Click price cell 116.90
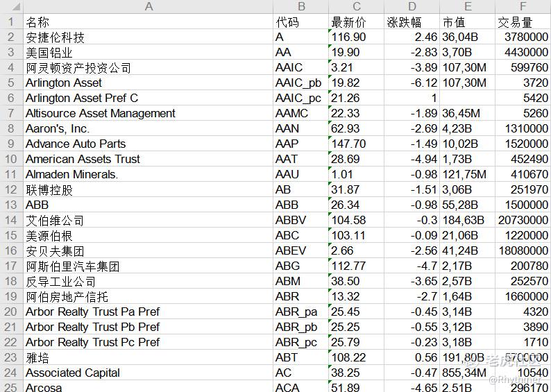This screenshot has height=392, width=551. pos(356,37)
